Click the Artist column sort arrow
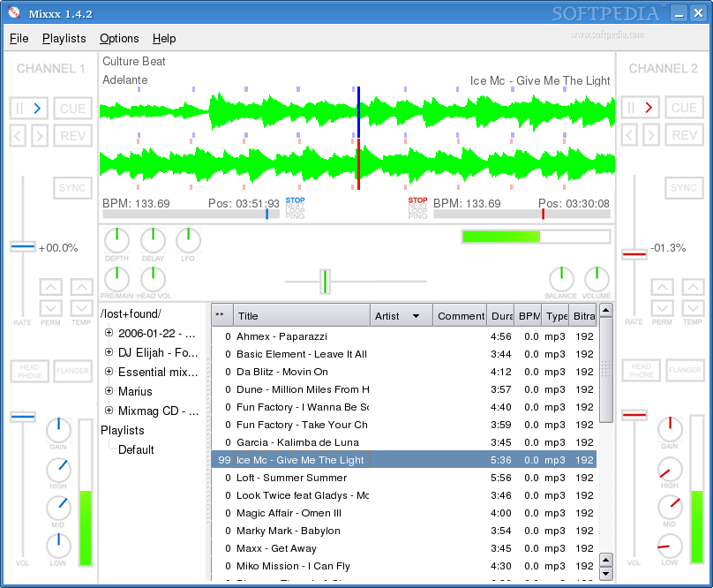 tap(417, 316)
